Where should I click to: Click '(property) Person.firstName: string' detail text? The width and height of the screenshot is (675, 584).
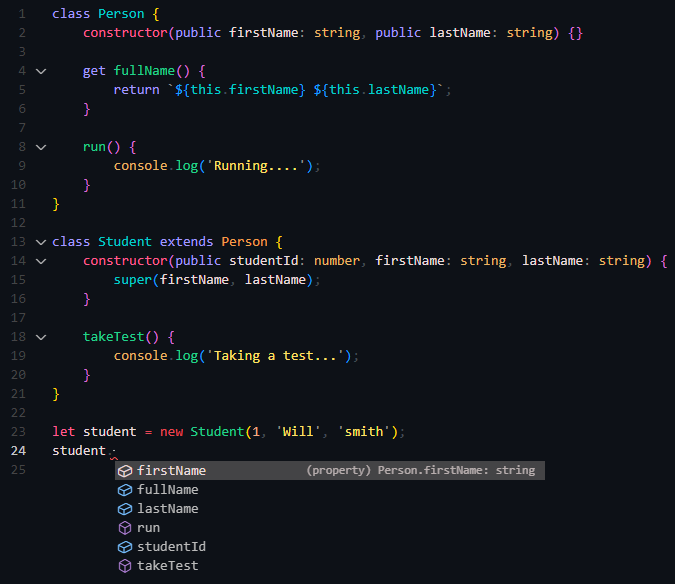pos(421,470)
